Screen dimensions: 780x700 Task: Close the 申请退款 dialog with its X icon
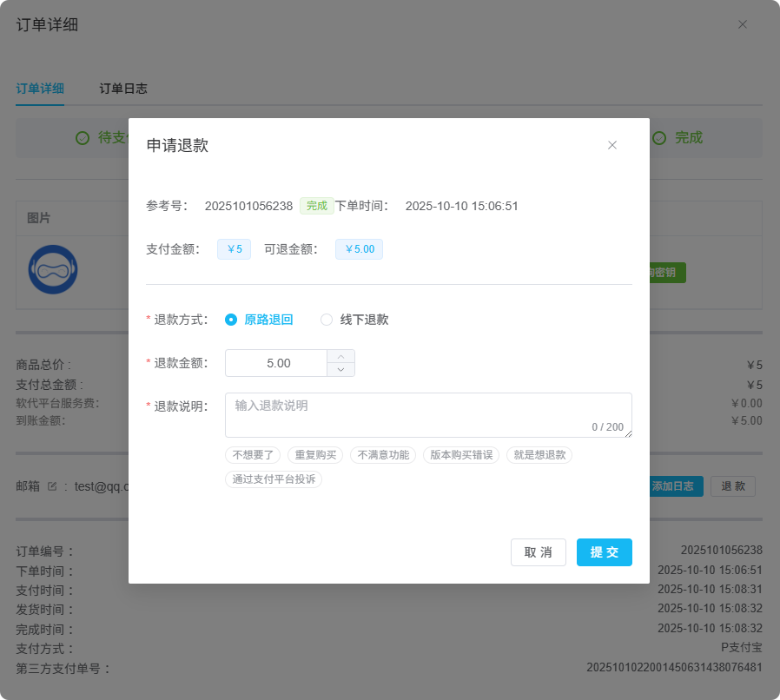tap(612, 145)
